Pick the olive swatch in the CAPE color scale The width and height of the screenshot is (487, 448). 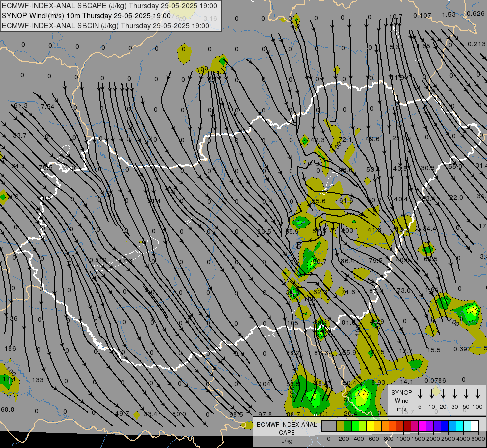pos(340,426)
